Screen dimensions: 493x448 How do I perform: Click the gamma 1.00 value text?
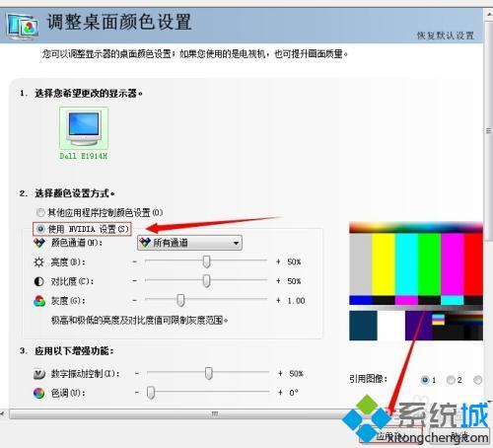point(296,301)
